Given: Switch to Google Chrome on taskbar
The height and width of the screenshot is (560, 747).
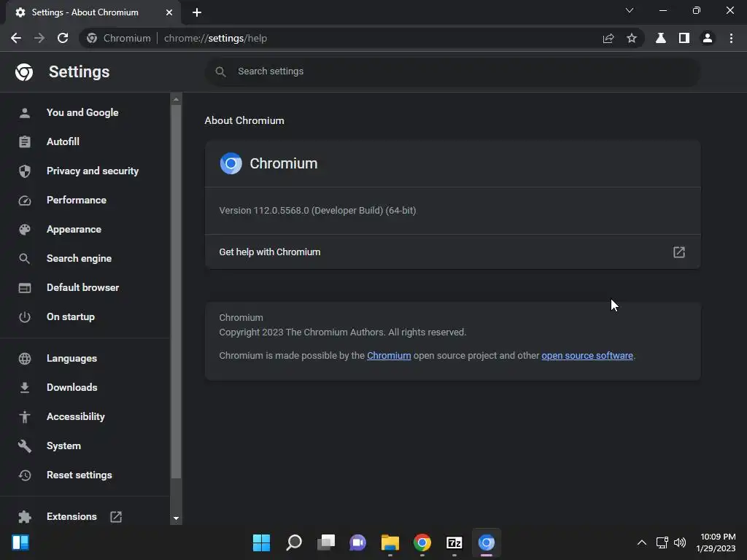Looking at the screenshot, I should tap(422, 542).
